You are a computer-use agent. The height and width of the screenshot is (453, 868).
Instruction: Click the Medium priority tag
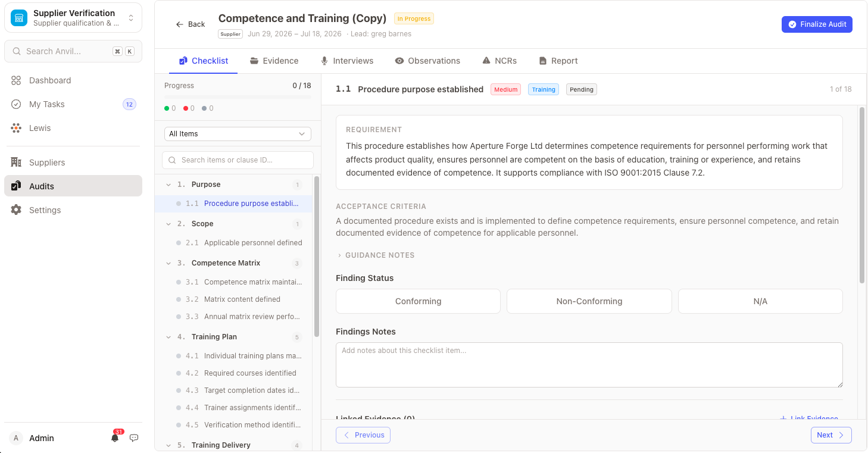505,89
